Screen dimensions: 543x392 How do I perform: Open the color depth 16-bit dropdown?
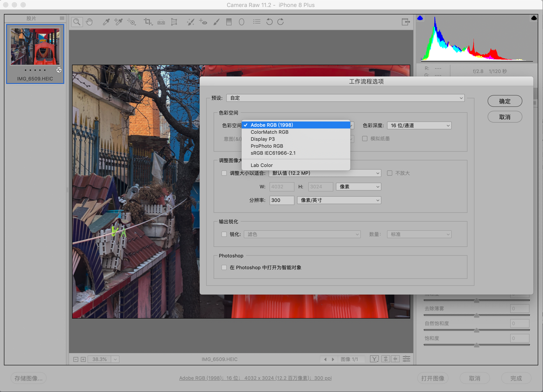coord(419,125)
